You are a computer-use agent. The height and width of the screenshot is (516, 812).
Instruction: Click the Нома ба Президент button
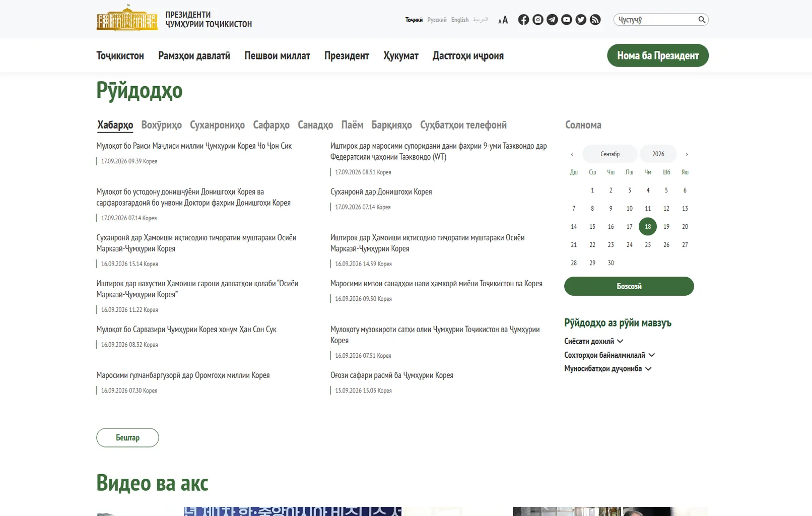pos(658,55)
